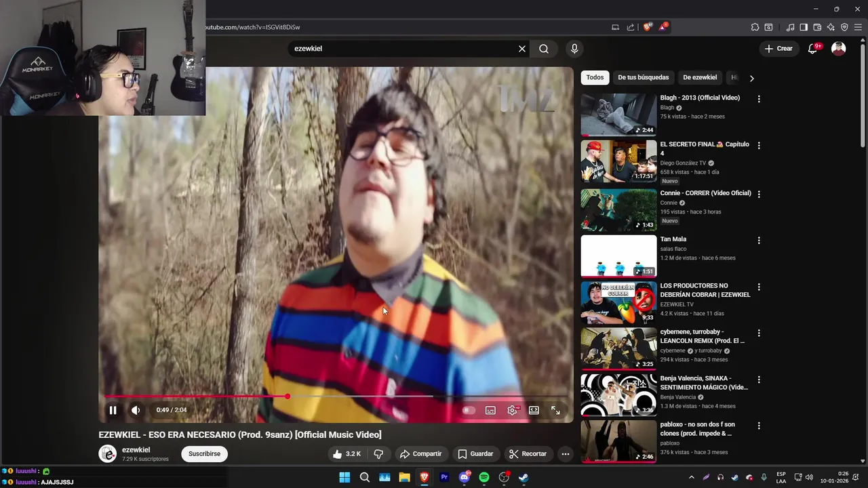868x488 pixels.
Task: Open Windows Start menu
Action: pos(344,477)
